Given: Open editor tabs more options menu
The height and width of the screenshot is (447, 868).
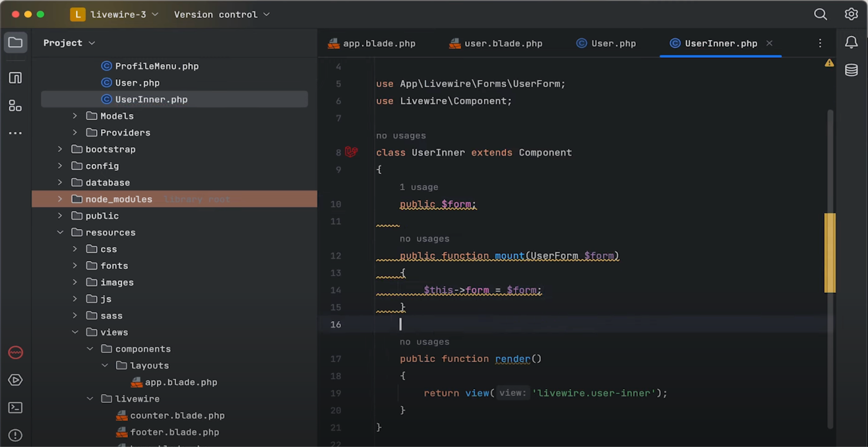Looking at the screenshot, I should coord(820,43).
